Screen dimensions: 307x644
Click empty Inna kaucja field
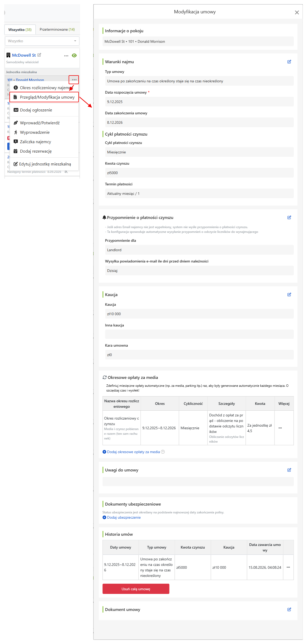199,334
